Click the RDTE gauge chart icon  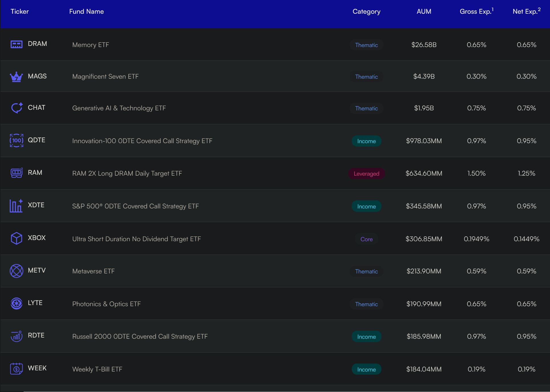[17, 336]
